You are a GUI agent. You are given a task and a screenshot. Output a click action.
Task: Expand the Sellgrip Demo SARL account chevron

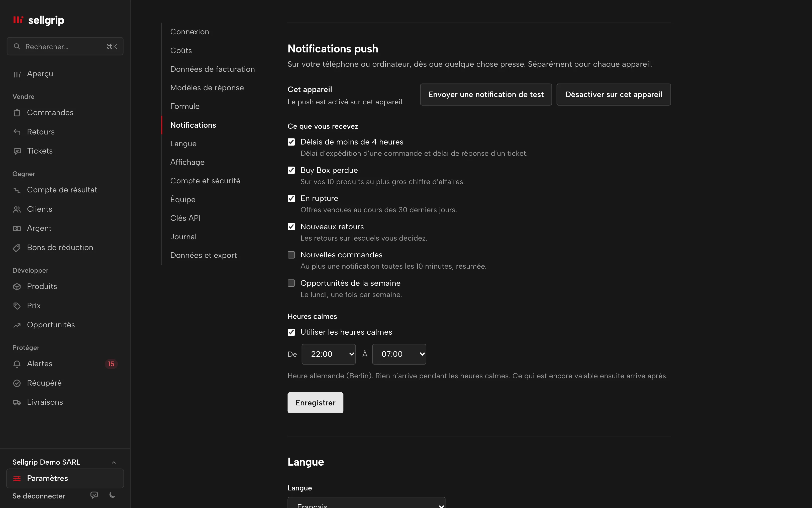pos(114,462)
